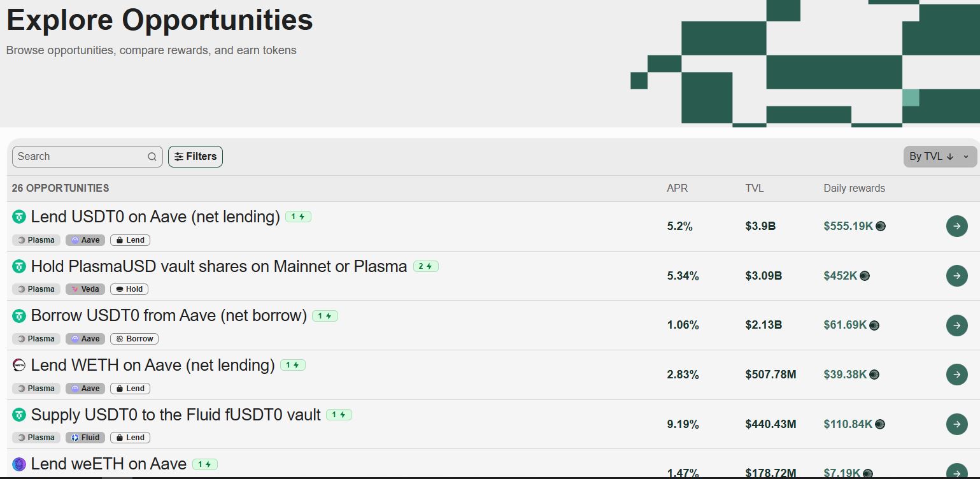Screen dimensions: 980x479
Task: Open arrow for Fluid fUSDT0 vault row
Action: click(x=956, y=424)
